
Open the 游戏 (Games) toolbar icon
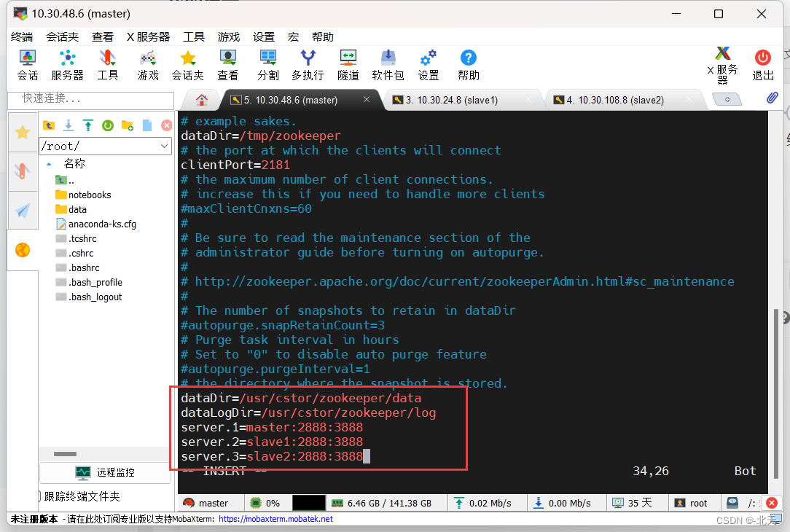pyautogui.click(x=148, y=65)
